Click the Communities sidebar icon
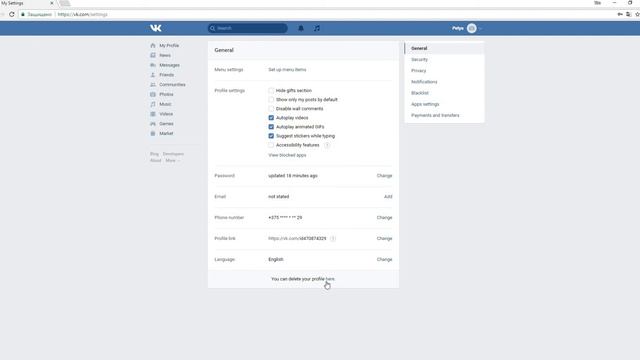Viewport: 640px width, 360px height. click(x=153, y=85)
